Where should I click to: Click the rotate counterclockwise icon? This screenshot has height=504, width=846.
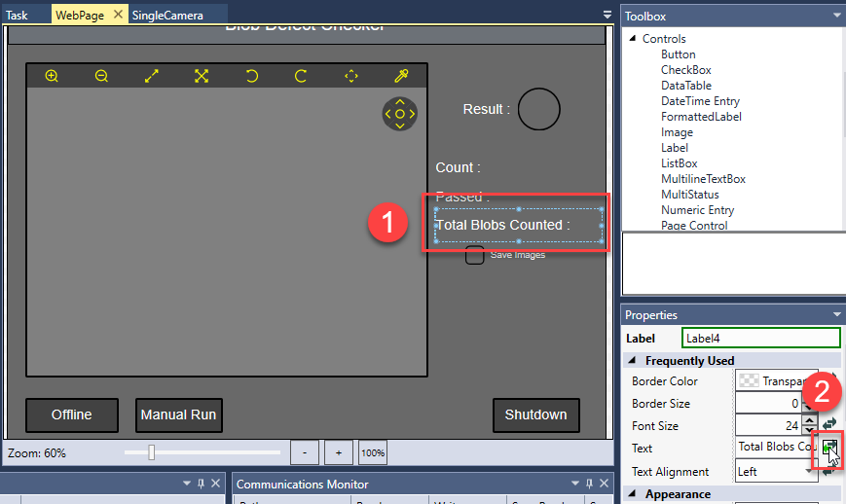(x=251, y=76)
